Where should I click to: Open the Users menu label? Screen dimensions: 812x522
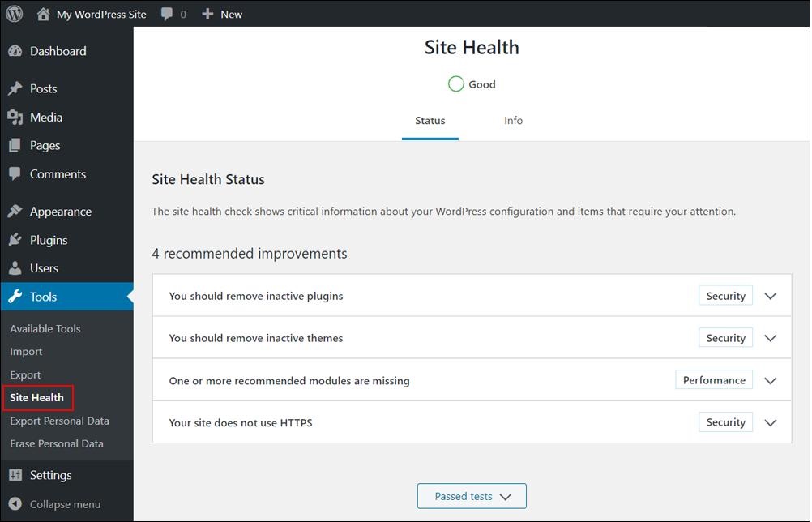tap(44, 268)
